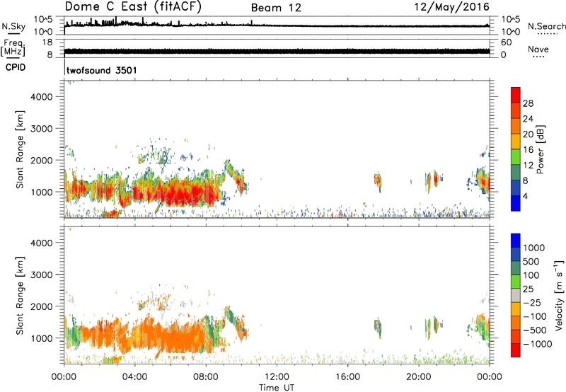Pick the blue bottom segment of power colorbar

(516, 203)
